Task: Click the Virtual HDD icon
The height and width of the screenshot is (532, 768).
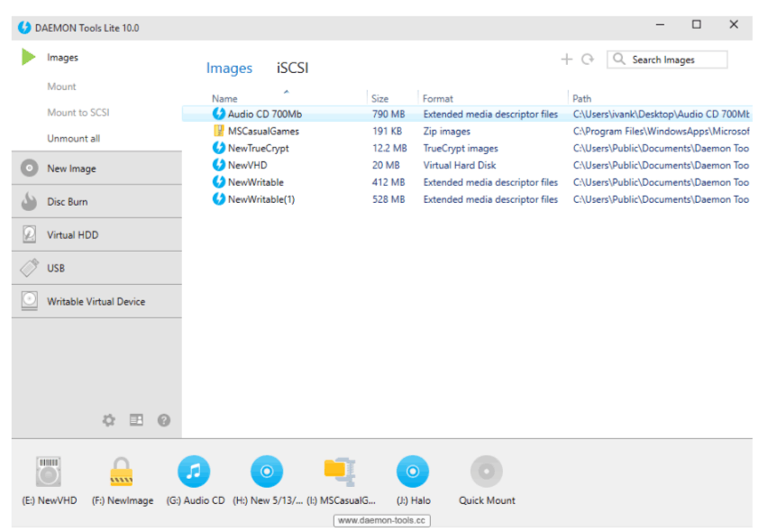Action: [30, 234]
